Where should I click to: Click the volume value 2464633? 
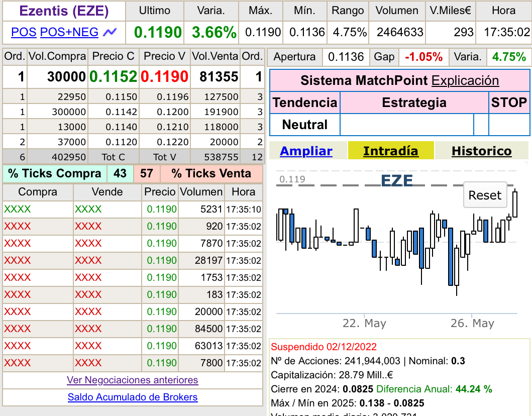(400, 32)
